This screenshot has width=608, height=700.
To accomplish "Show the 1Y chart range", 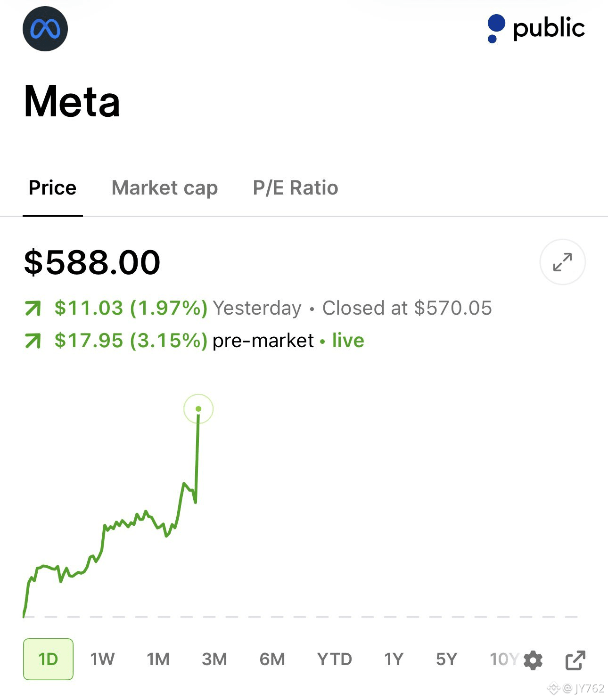I will pos(394,659).
